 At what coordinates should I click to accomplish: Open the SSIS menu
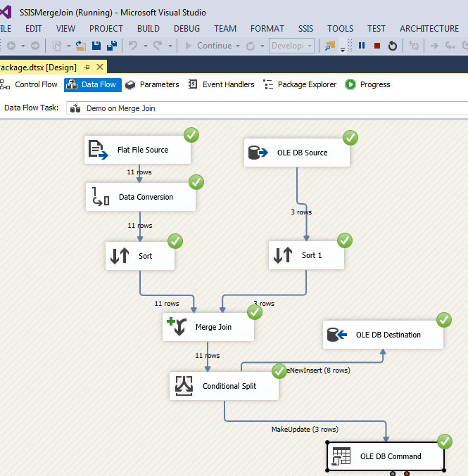tap(305, 29)
